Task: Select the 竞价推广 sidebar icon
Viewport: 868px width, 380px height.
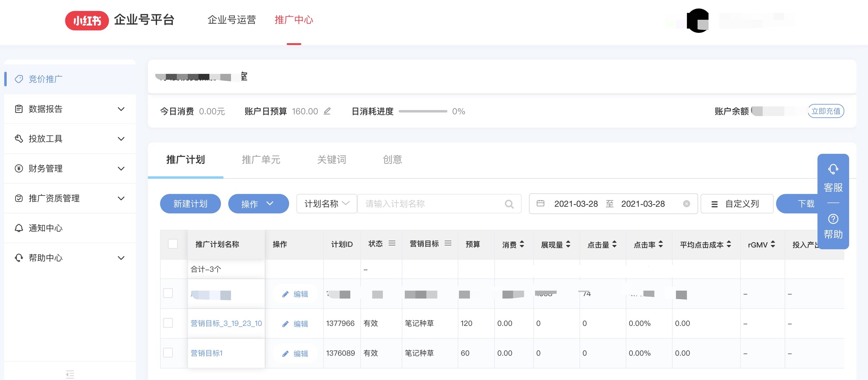Action: [19, 79]
